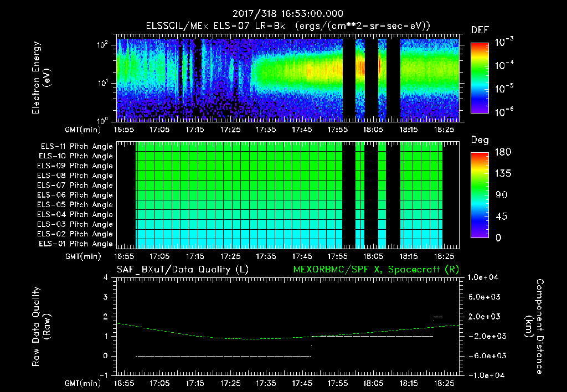Click the 135 value on the Deg color scale
Viewport: 567px width, 392px height.
point(503,174)
